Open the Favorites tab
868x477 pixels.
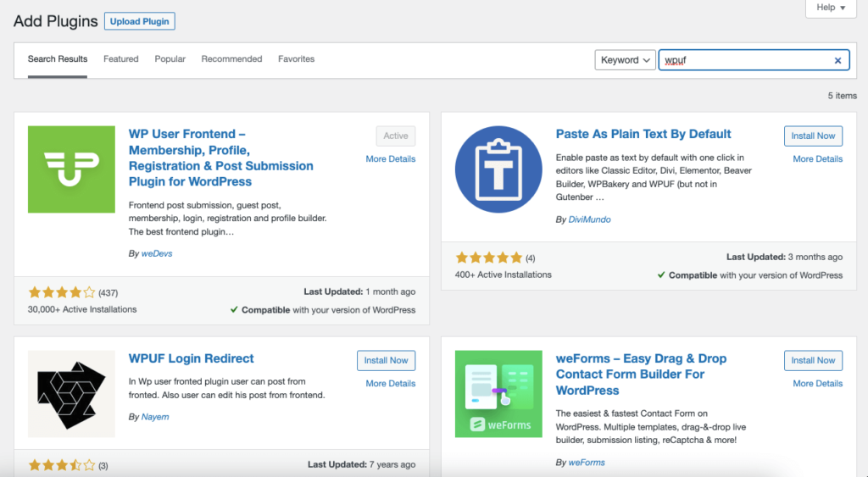296,59
